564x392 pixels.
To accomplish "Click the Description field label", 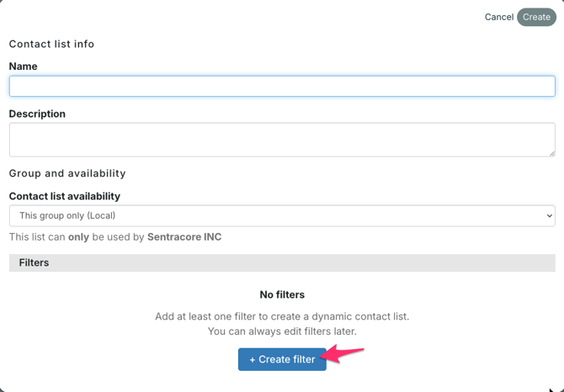I will click(37, 114).
